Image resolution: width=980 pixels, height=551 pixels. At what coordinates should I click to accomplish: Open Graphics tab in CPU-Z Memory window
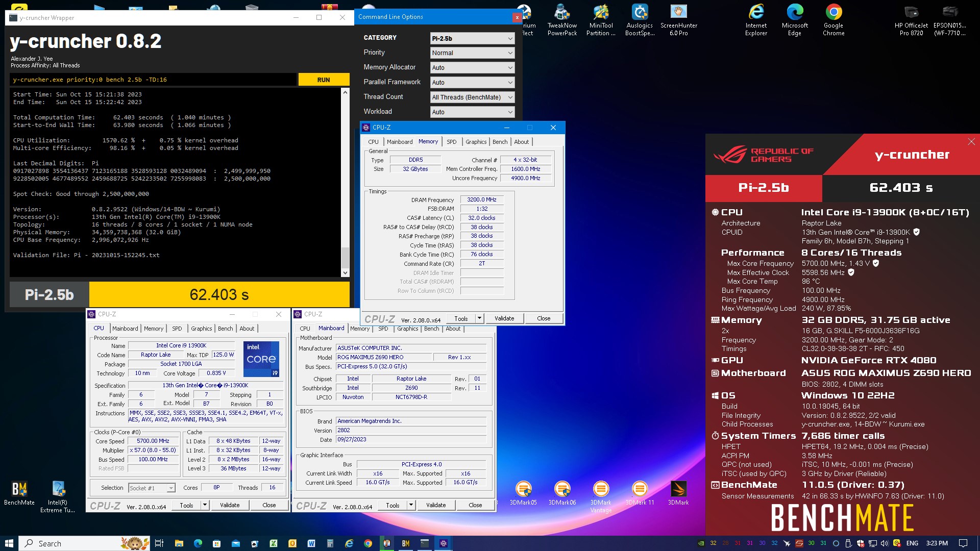476,142
